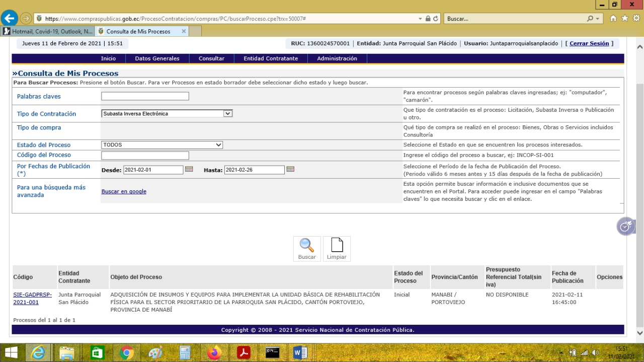This screenshot has width=644, height=362.
Task: Open the Desde date calendar picker
Action: pyautogui.click(x=189, y=170)
